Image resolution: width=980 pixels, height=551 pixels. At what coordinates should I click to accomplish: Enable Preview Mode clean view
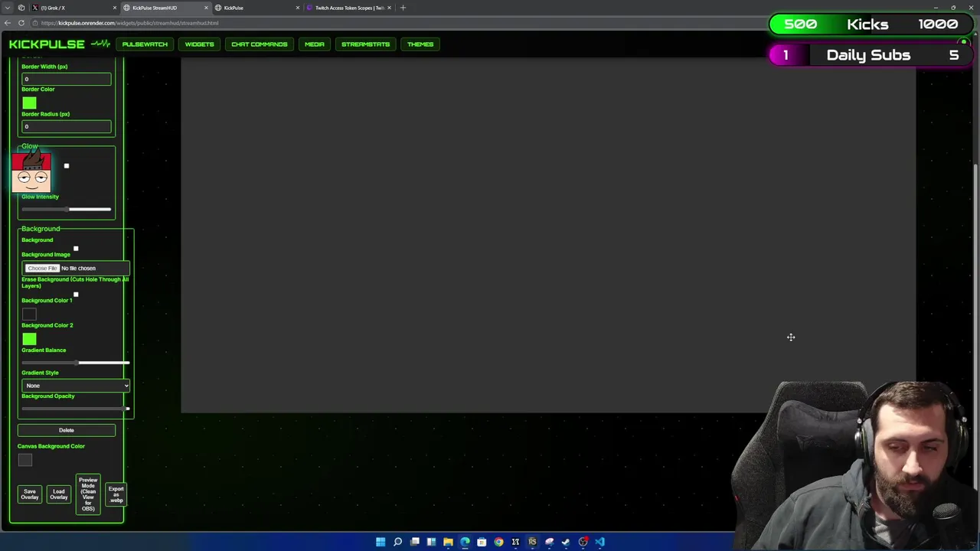(x=88, y=494)
